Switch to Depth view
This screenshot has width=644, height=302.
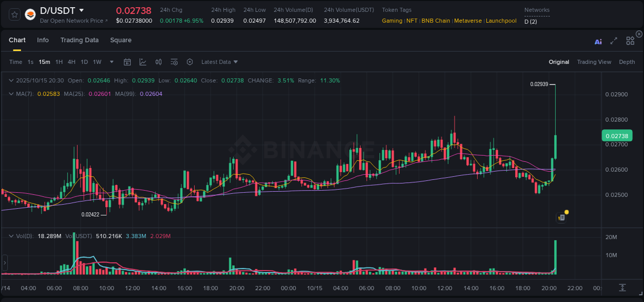[x=627, y=62]
